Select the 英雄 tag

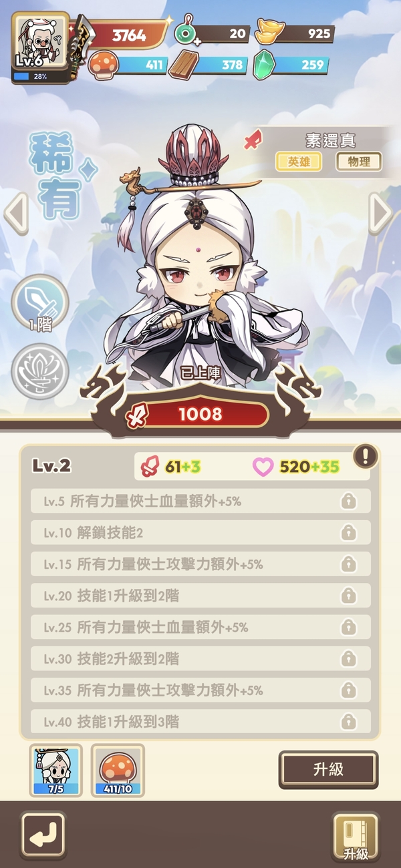click(x=299, y=161)
